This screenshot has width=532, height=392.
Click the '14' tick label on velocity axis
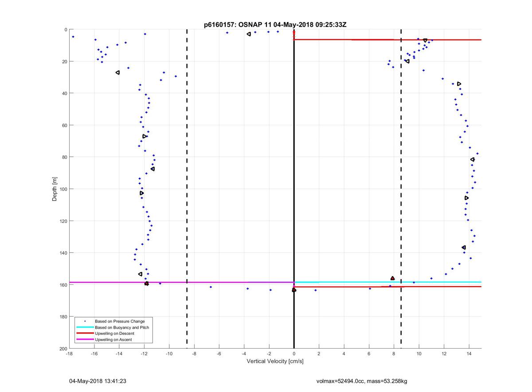[469, 354]
